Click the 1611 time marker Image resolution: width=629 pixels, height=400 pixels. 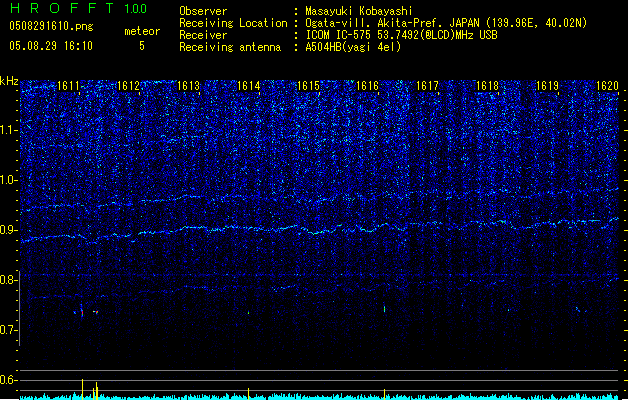[x=68, y=87]
